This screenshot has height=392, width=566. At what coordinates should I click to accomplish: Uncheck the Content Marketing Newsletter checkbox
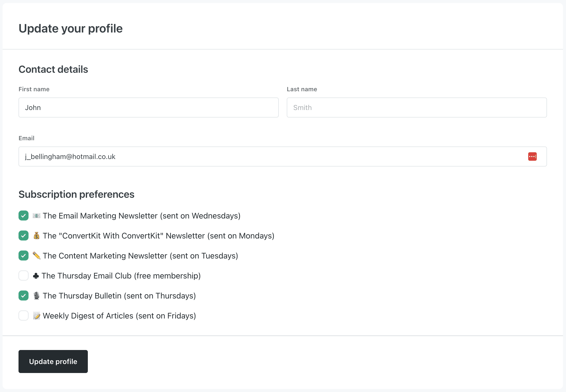tap(24, 255)
